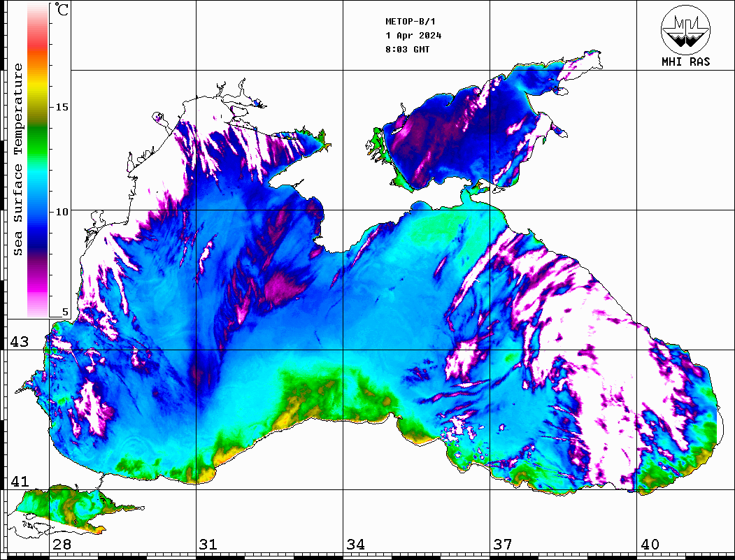Pick the 10 degree mark on scale
735x560 pixels.
[62, 211]
